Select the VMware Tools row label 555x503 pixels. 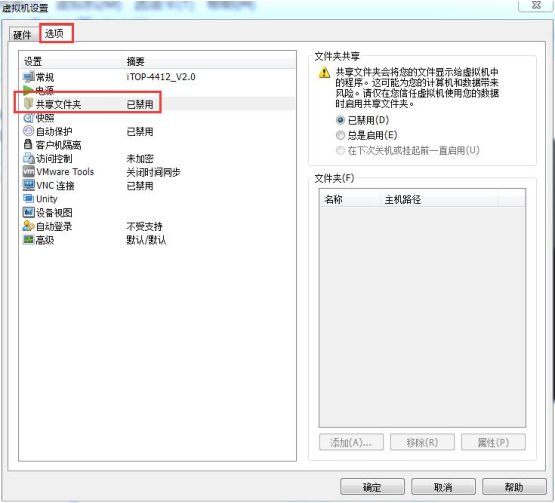[65, 172]
